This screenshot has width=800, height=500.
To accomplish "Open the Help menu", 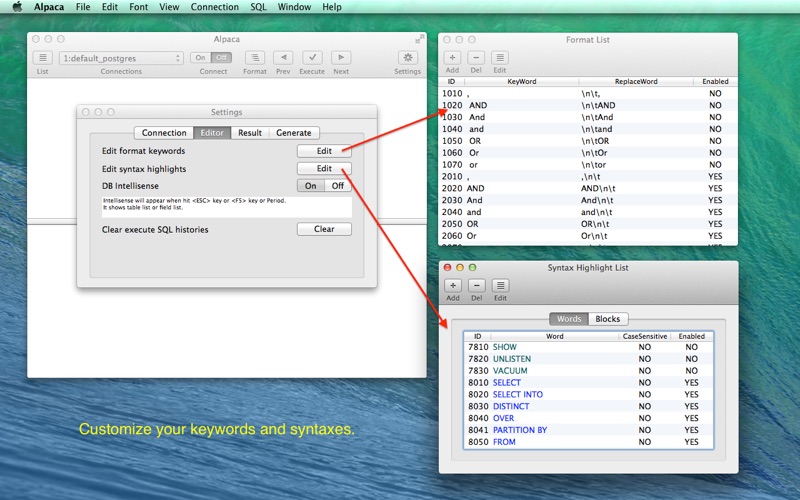I will 332,7.
